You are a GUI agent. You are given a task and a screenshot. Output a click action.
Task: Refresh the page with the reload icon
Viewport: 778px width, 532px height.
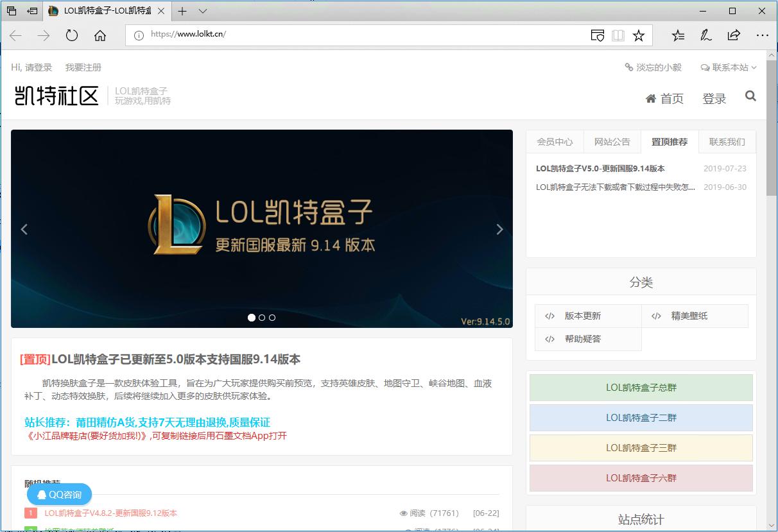(x=72, y=36)
